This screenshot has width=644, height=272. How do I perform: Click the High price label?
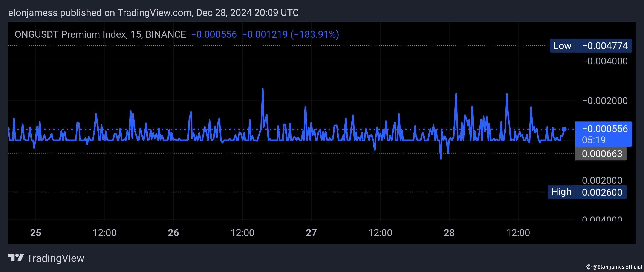tap(561, 192)
